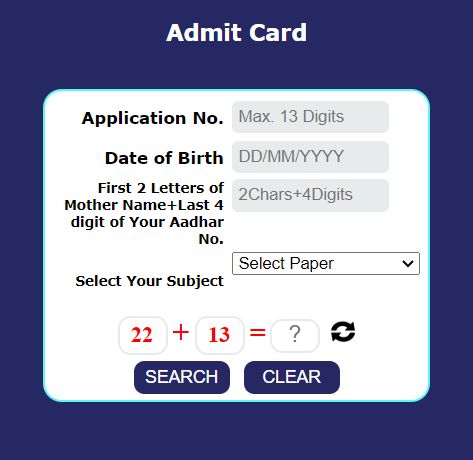This screenshot has height=460, width=473.
Task: Reset the form using the CLEAR button
Action: click(292, 377)
